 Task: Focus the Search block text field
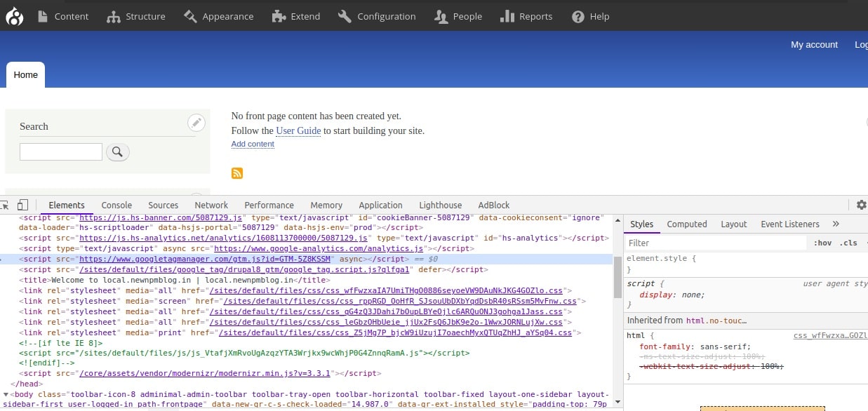(x=61, y=151)
